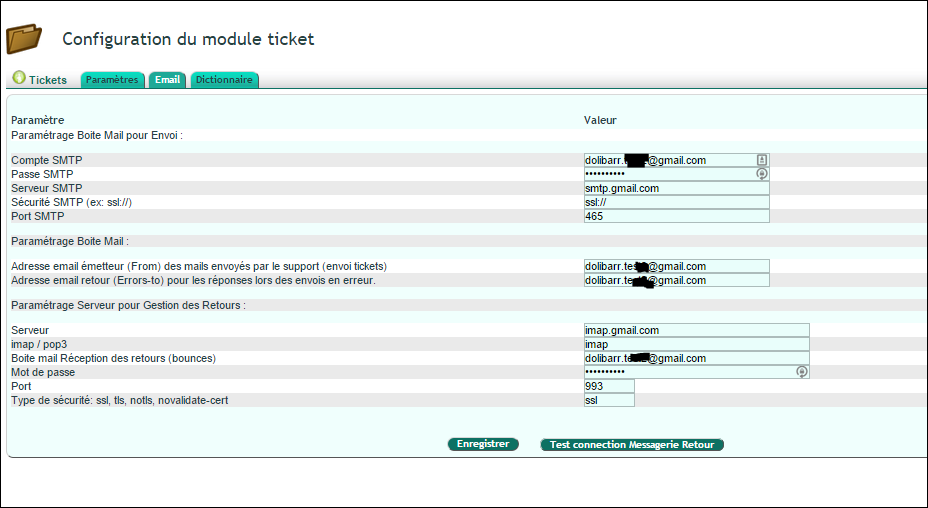Focus the Passe SMTP password field

tap(676, 174)
